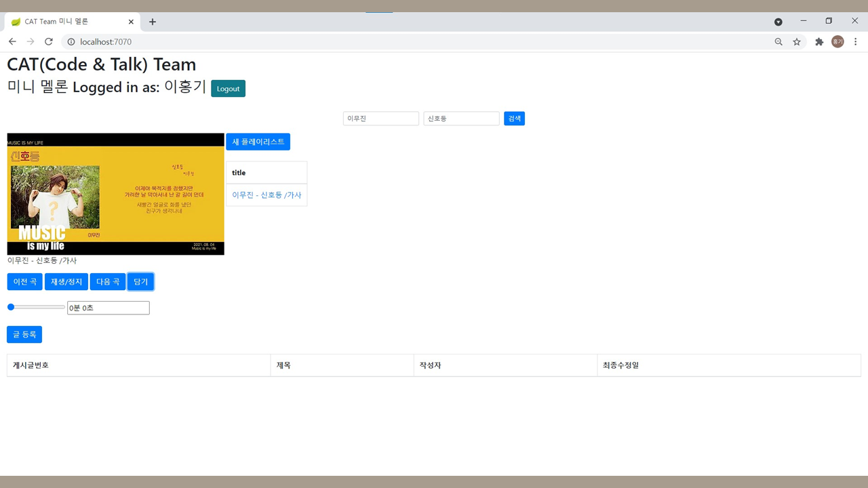View site information icon in address bar
The width and height of the screenshot is (868, 488).
pyautogui.click(x=71, y=42)
